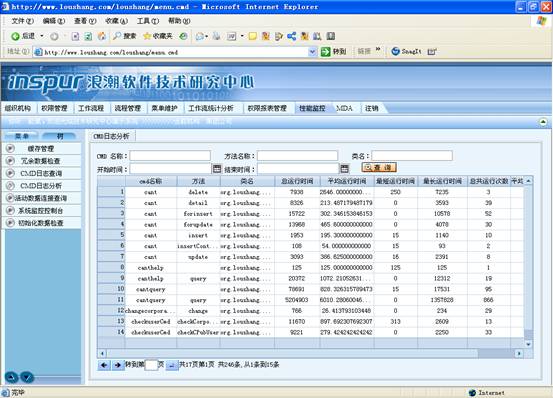Click the last icon in IE toolbar
Screen dimensions: 553x398
click(330, 36)
